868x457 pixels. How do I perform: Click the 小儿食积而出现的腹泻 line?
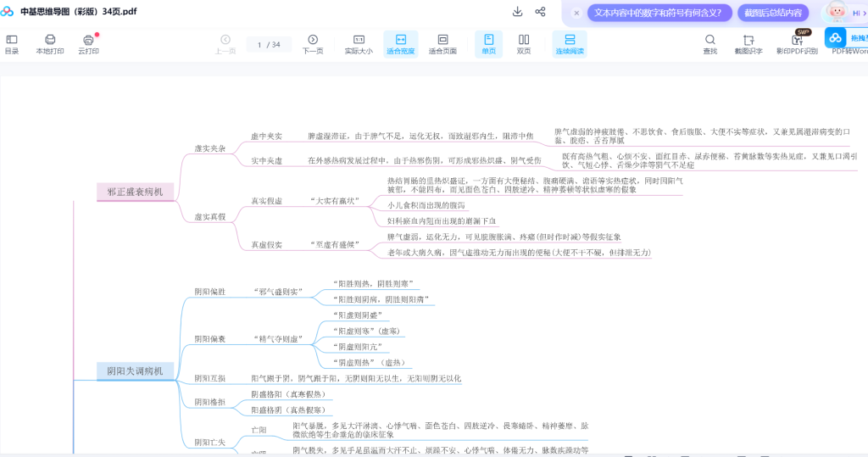click(x=426, y=205)
